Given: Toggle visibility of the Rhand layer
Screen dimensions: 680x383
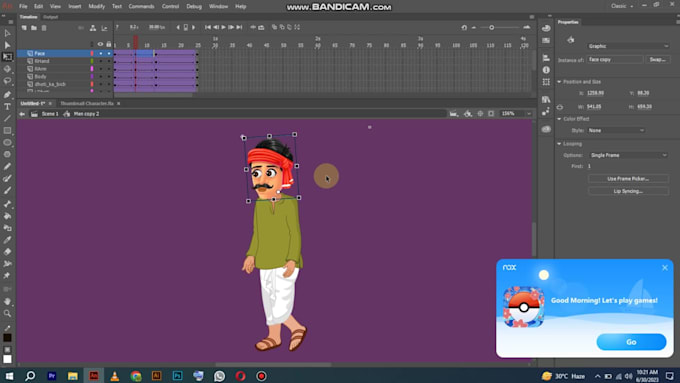Looking at the screenshot, I should click(x=101, y=61).
